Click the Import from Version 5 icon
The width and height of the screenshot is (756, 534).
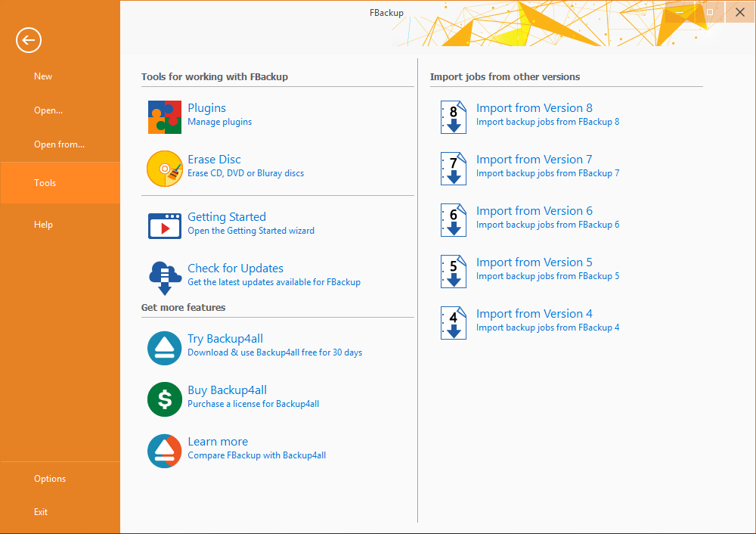(x=454, y=271)
